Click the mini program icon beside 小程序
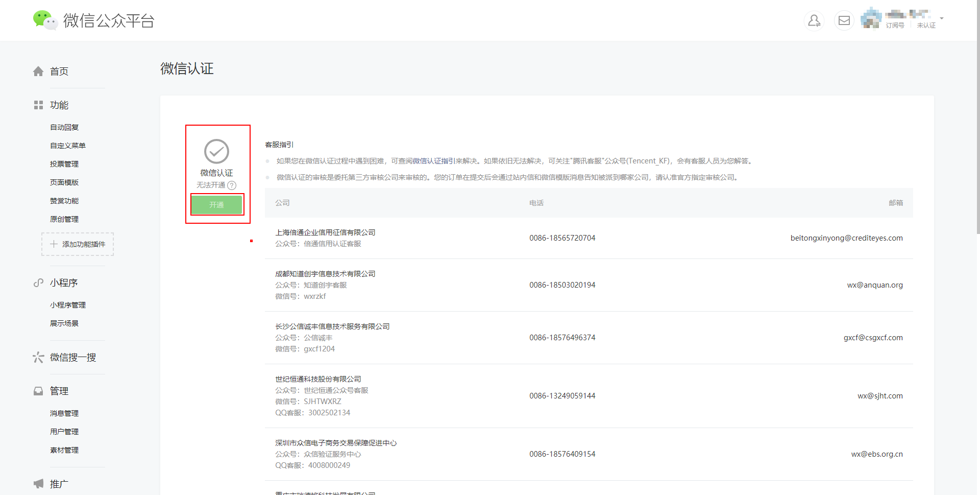Image resolution: width=980 pixels, height=495 pixels. click(x=38, y=283)
